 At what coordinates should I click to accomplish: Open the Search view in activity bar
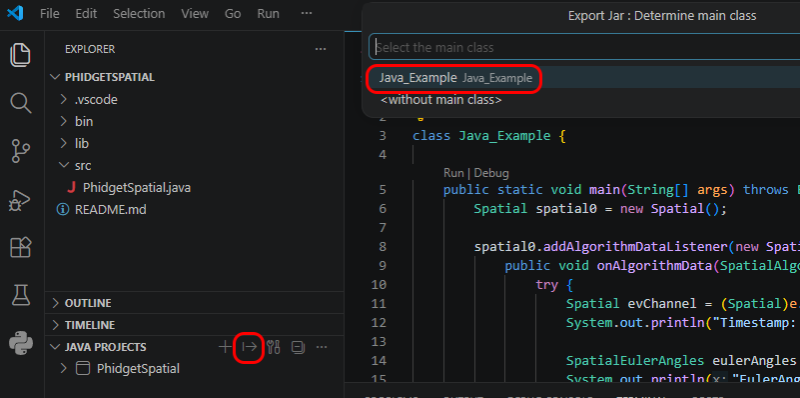21,104
